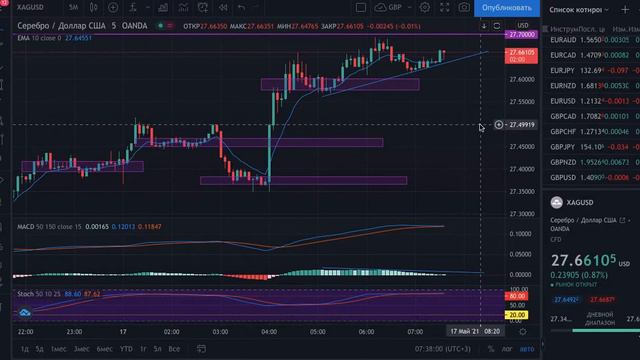The image size is (640, 360).
Task: Toggle the авто auto scale
Action: tap(527, 349)
